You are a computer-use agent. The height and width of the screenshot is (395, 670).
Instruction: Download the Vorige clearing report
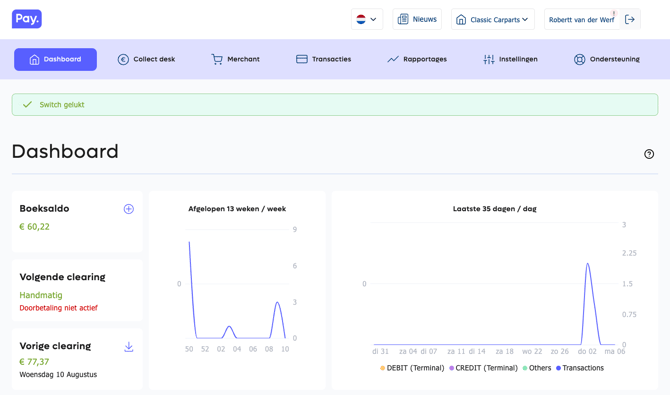pos(129,347)
